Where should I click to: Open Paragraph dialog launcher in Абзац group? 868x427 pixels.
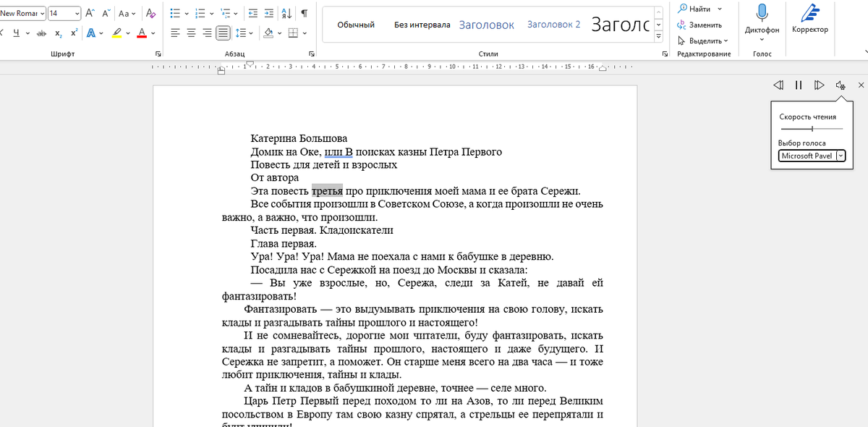click(311, 54)
